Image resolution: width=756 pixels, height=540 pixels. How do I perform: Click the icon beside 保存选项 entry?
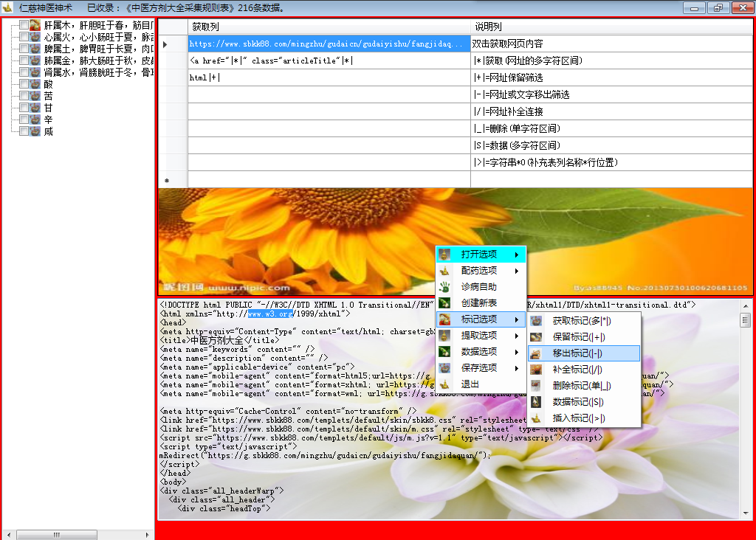click(444, 368)
